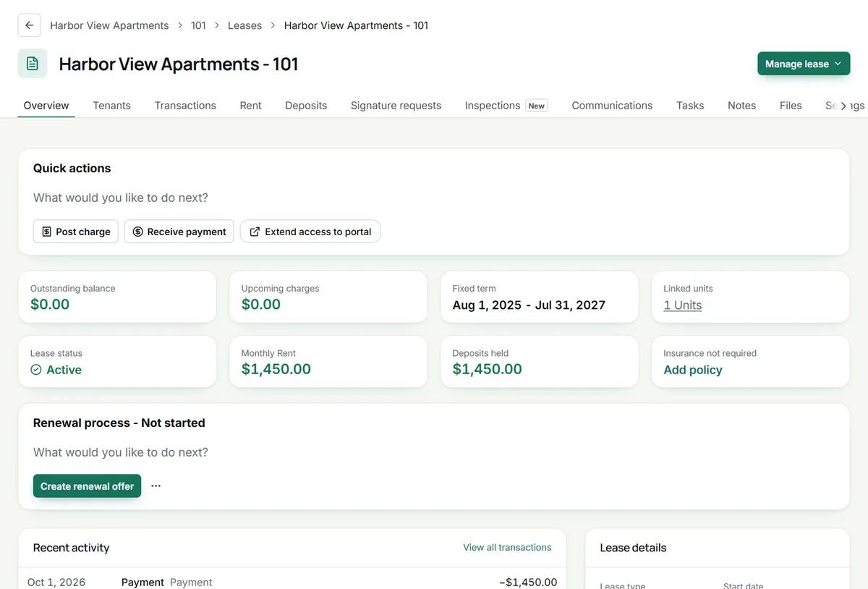The width and height of the screenshot is (868, 589).
Task: Click Create renewal offer button
Action: point(87,486)
